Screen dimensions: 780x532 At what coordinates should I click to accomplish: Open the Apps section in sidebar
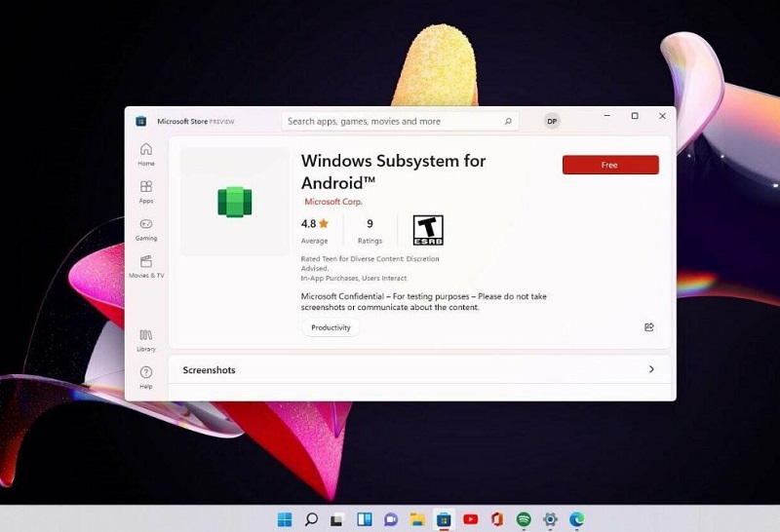click(145, 190)
